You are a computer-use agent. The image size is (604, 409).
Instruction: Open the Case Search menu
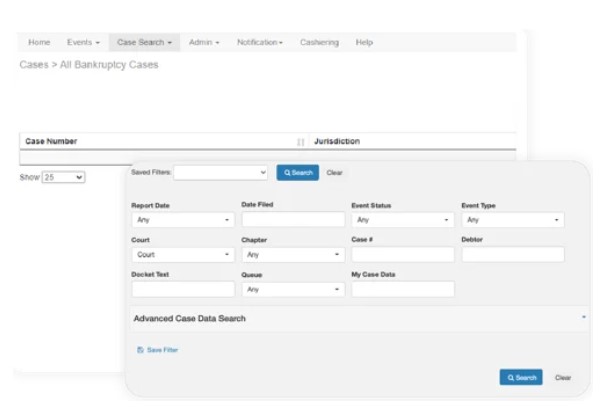(145, 43)
